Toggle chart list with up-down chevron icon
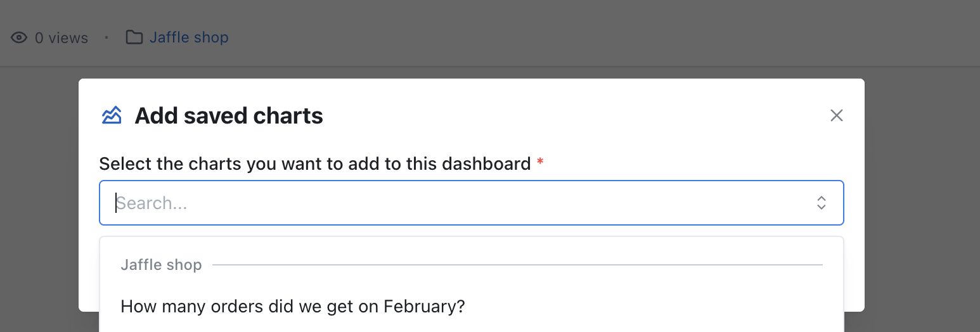This screenshot has height=332, width=980. pyautogui.click(x=822, y=203)
